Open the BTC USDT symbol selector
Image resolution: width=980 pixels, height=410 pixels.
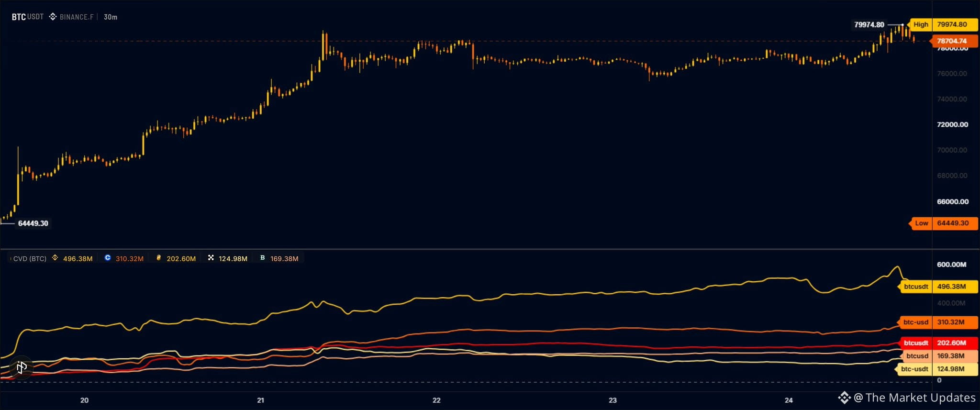click(x=28, y=17)
